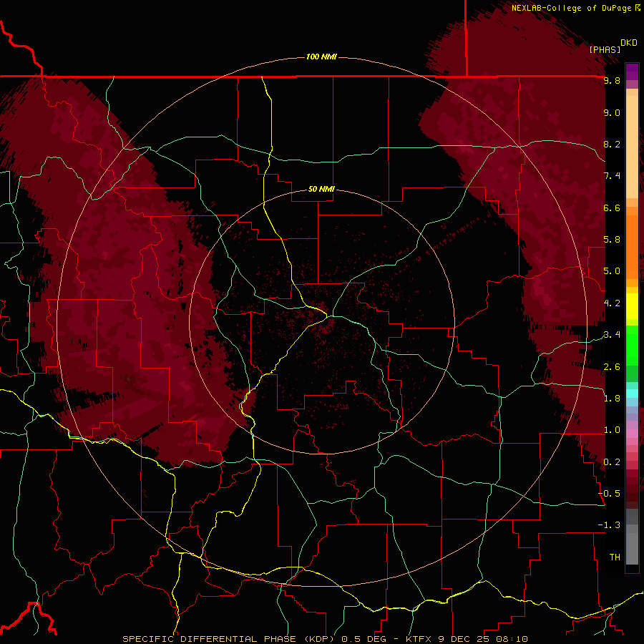Click the 3.4 legend value
Image resolution: width=644 pixels, height=644 pixels.
click(x=612, y=335)
